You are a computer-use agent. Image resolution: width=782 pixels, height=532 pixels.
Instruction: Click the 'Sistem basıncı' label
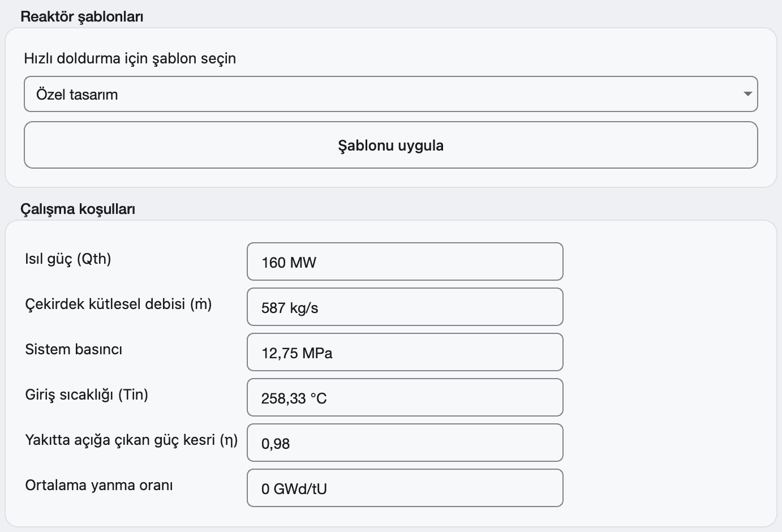(74, 349)
